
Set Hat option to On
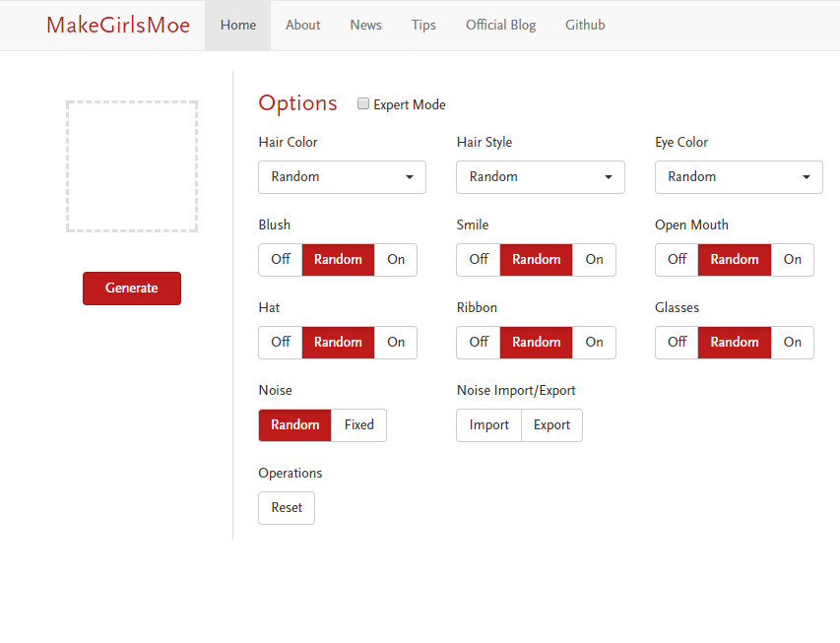pos(396,343)
